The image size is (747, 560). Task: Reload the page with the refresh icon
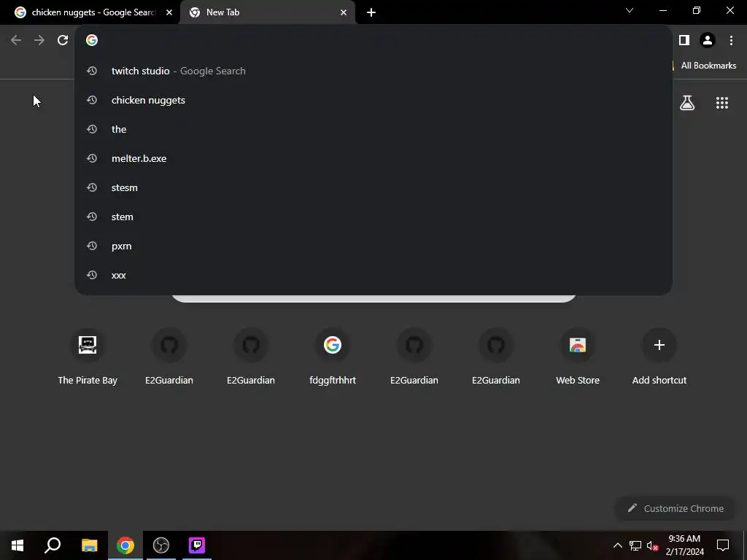pyautogui.click(x=63, y=40)
